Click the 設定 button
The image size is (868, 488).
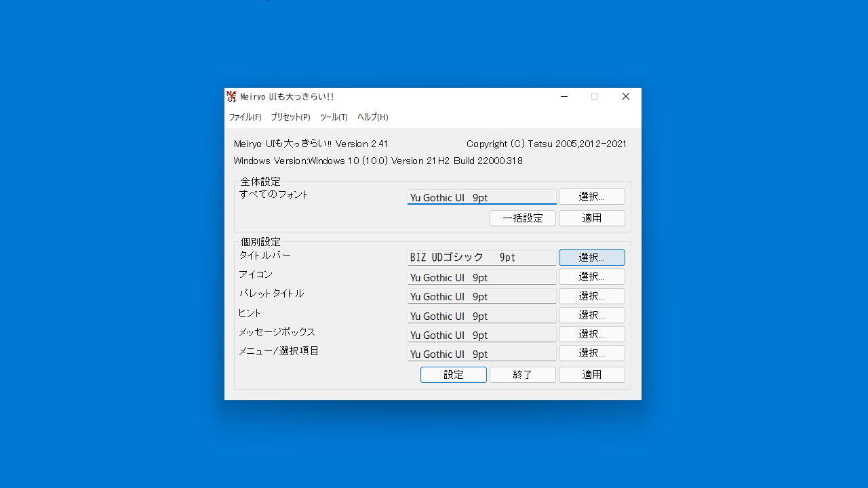coord(454,375)
